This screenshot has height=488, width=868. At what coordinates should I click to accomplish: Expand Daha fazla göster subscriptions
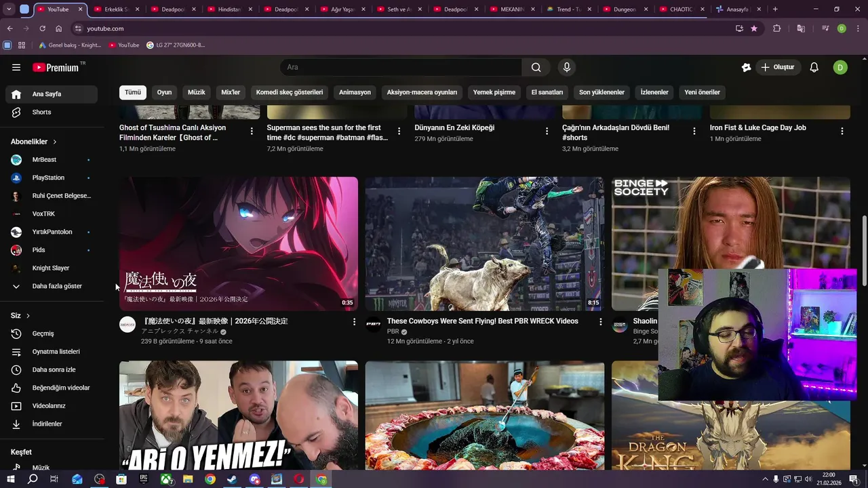52,286
